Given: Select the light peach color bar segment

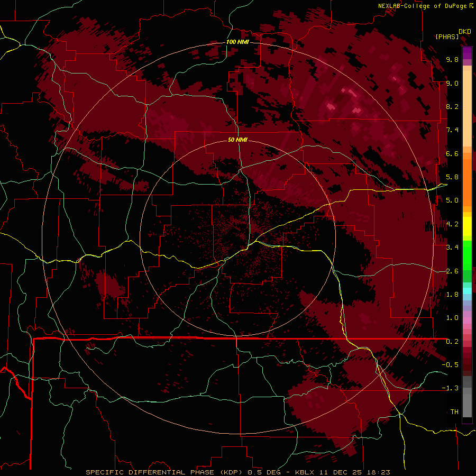Looking at the screenshot, I should [x=467, y=108].
